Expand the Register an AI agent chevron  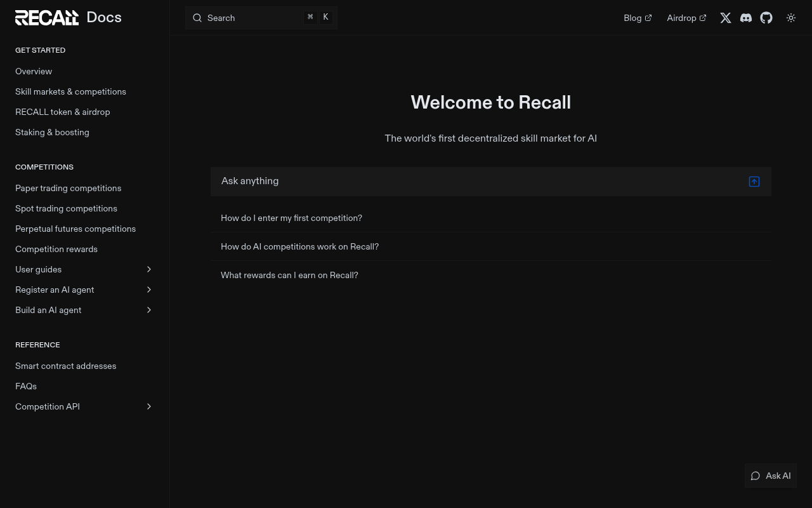pos(149,290)
